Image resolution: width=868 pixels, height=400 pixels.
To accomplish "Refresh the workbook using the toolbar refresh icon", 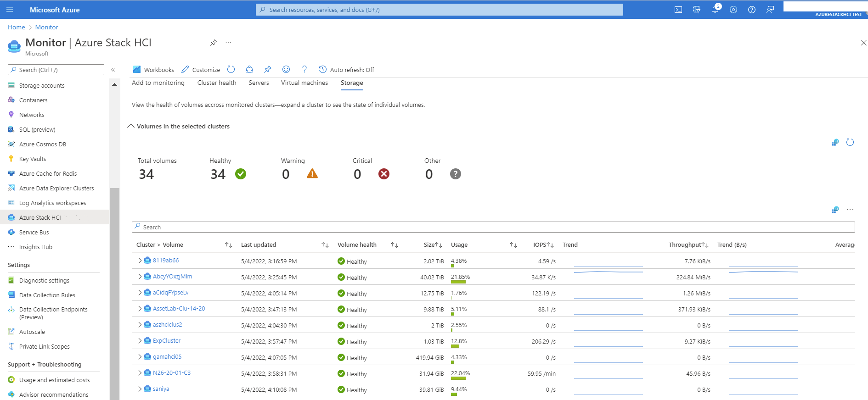I will click(231, 69).
